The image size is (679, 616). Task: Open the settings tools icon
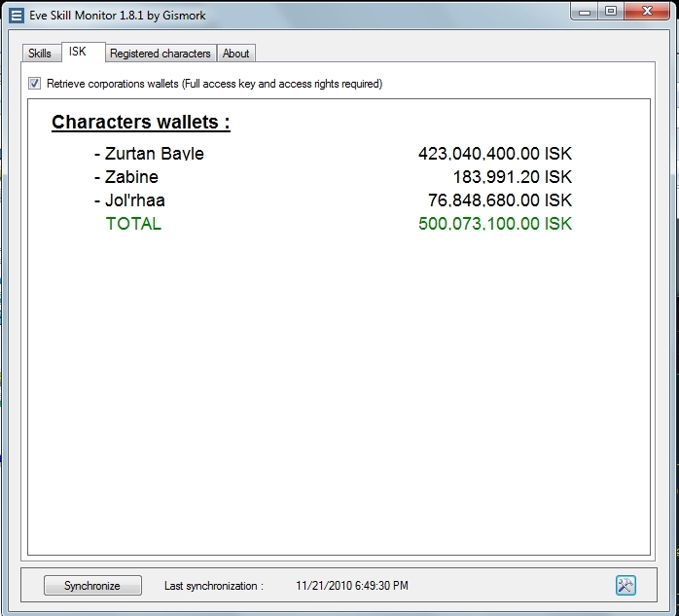point(625,585)
